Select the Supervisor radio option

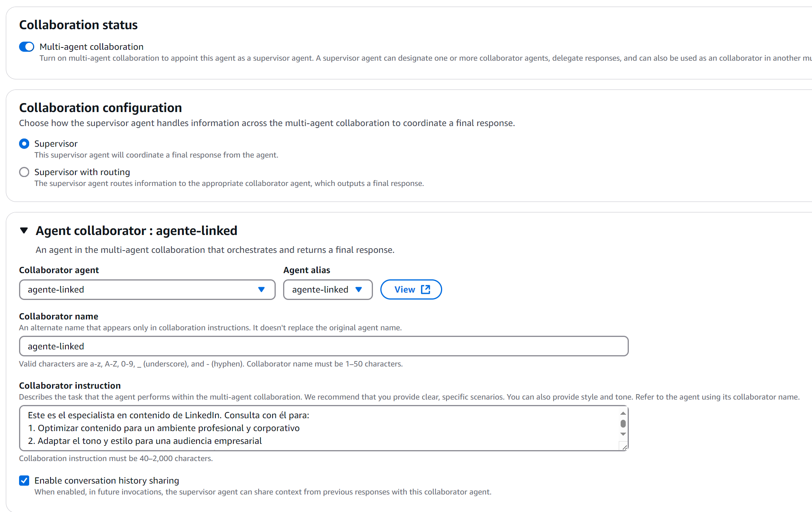click(x=24, y=144)
